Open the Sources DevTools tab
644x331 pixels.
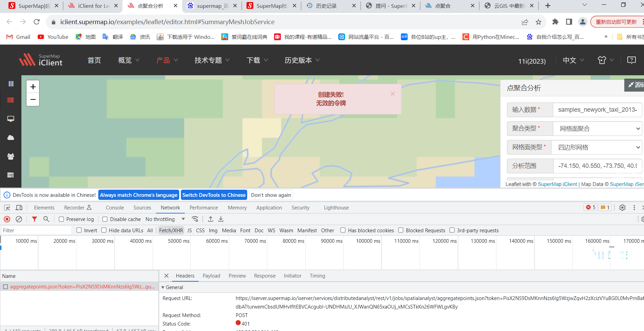tap(142, 207)
